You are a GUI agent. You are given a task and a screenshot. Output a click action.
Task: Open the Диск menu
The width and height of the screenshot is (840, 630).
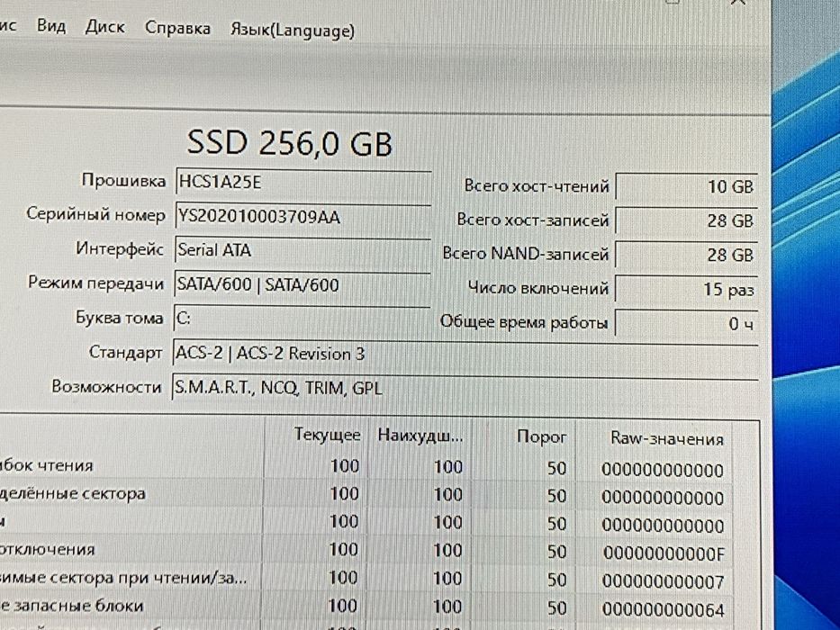coord(105,27)
